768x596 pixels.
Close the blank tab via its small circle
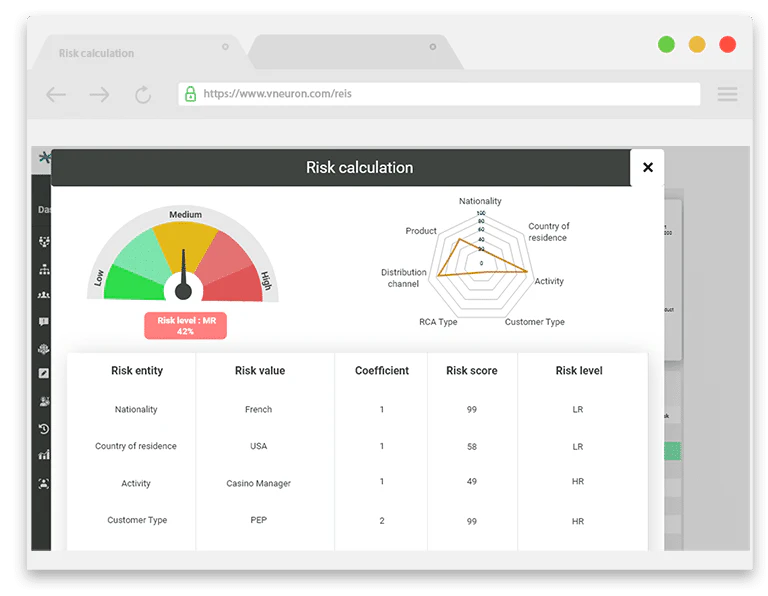click(432, 47)
